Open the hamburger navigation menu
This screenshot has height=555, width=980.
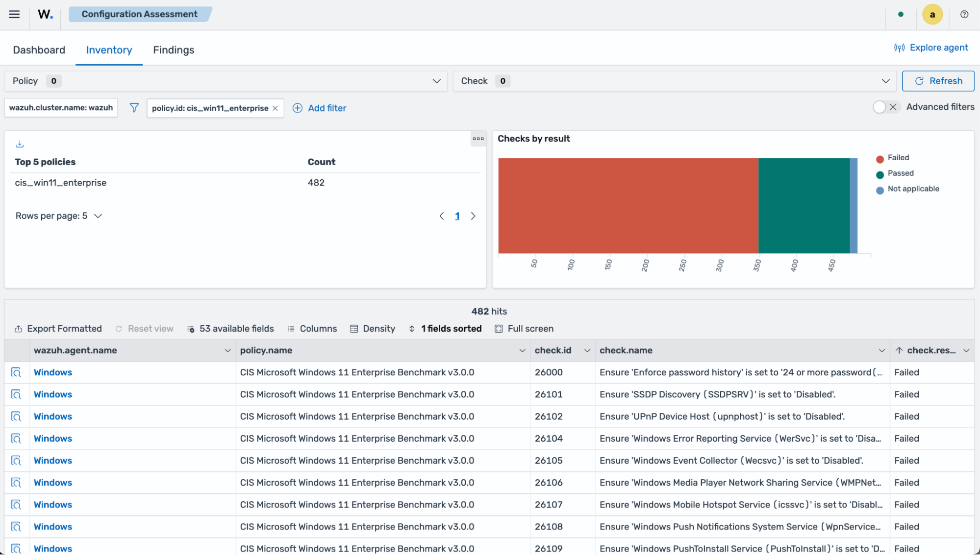coord(14,14)
